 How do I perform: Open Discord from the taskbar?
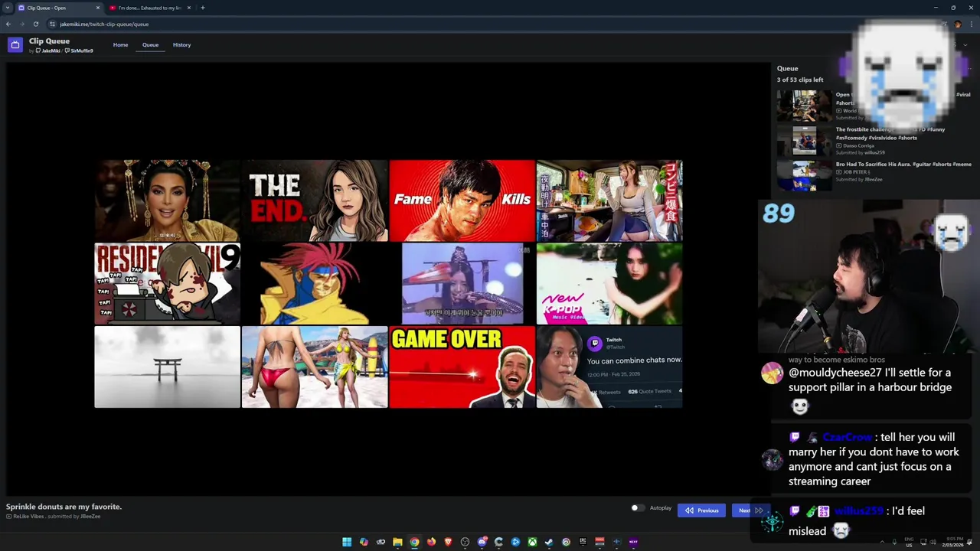point(482,542)
